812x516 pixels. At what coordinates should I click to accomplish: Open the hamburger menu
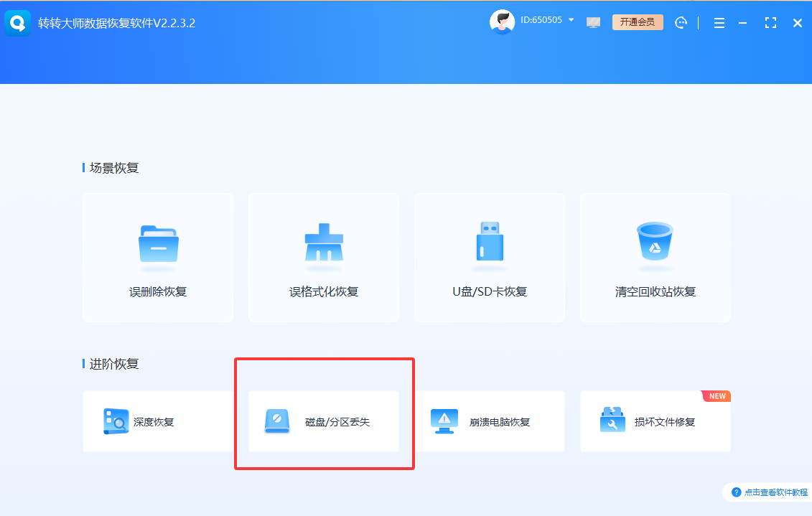tap(719, 22)
